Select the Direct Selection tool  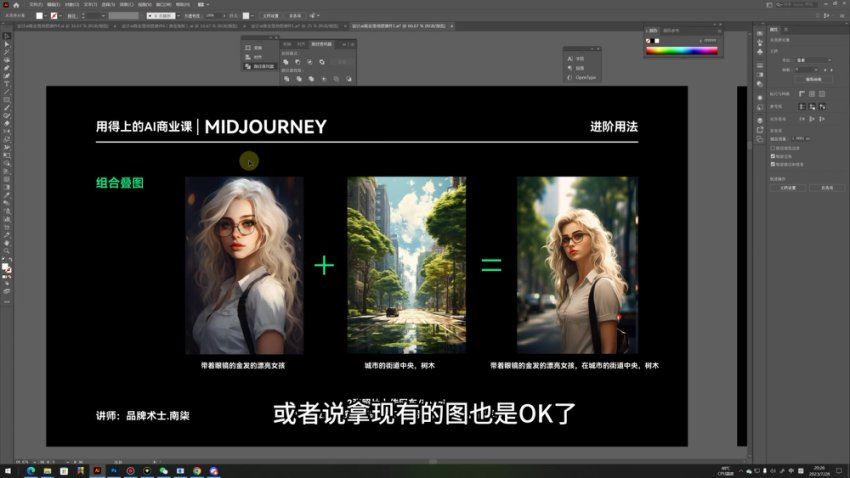click(x=7, y=44)
